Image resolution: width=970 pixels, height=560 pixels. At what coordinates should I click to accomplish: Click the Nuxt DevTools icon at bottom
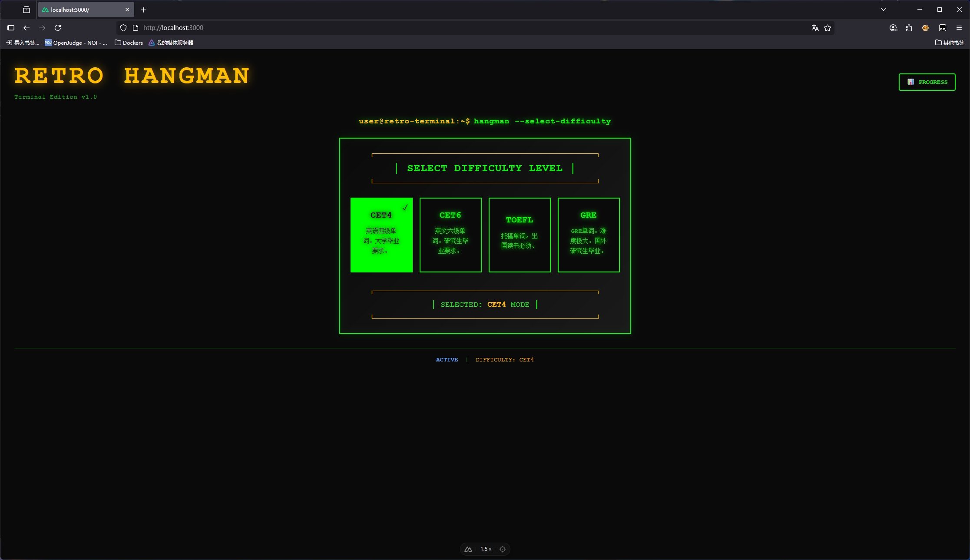point(468,549)
